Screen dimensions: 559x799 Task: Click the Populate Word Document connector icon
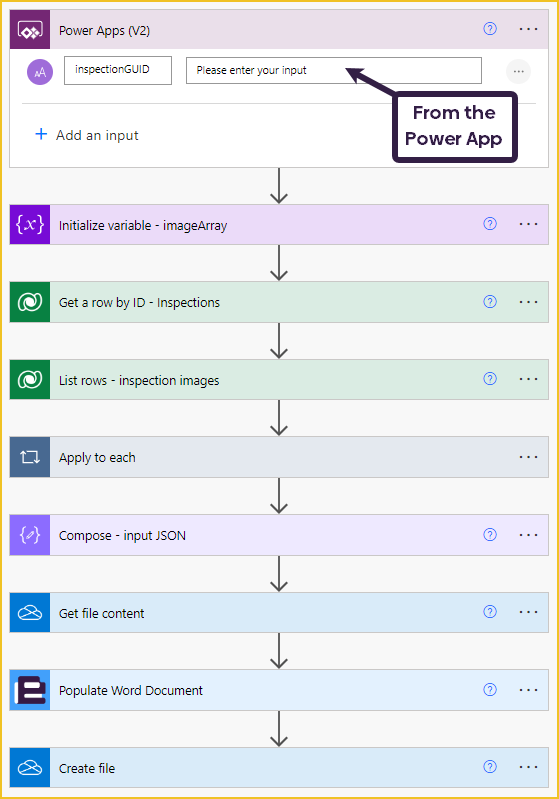(x=30, y=690)
